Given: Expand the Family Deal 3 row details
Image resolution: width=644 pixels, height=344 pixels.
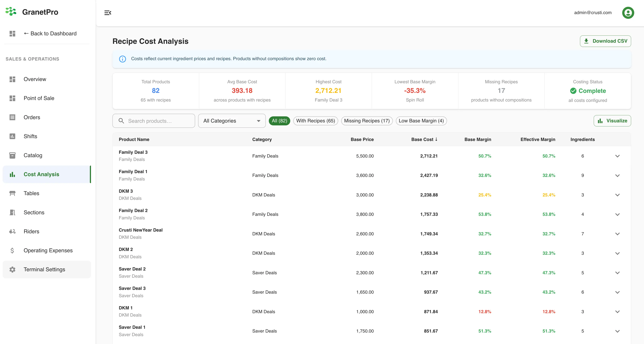Looking at the screenshot, I should pos(618,156).
